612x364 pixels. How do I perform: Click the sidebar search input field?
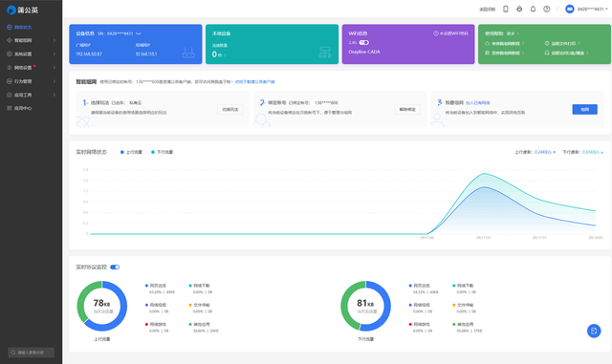32,353
